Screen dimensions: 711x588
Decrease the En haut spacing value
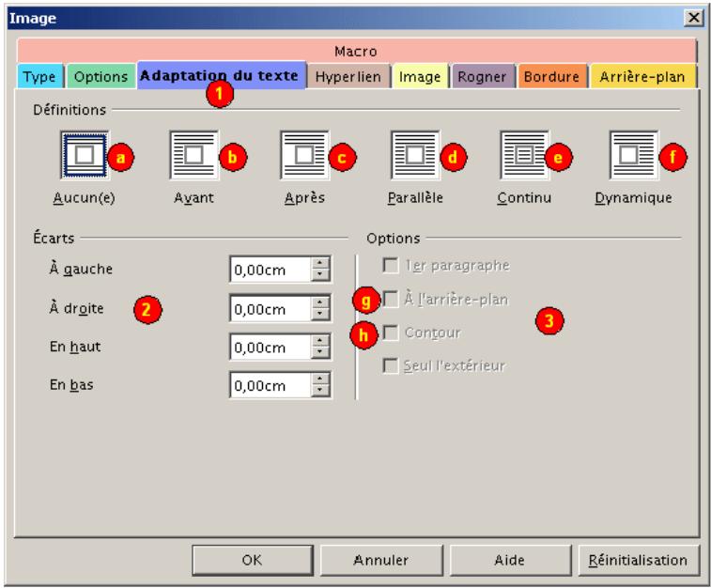(x=320, y=352)
